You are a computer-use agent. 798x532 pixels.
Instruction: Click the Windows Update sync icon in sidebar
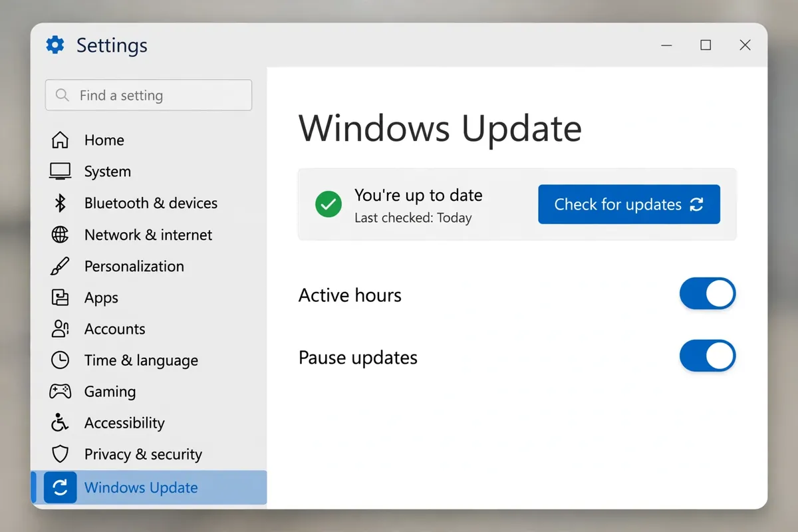(60, 488)
